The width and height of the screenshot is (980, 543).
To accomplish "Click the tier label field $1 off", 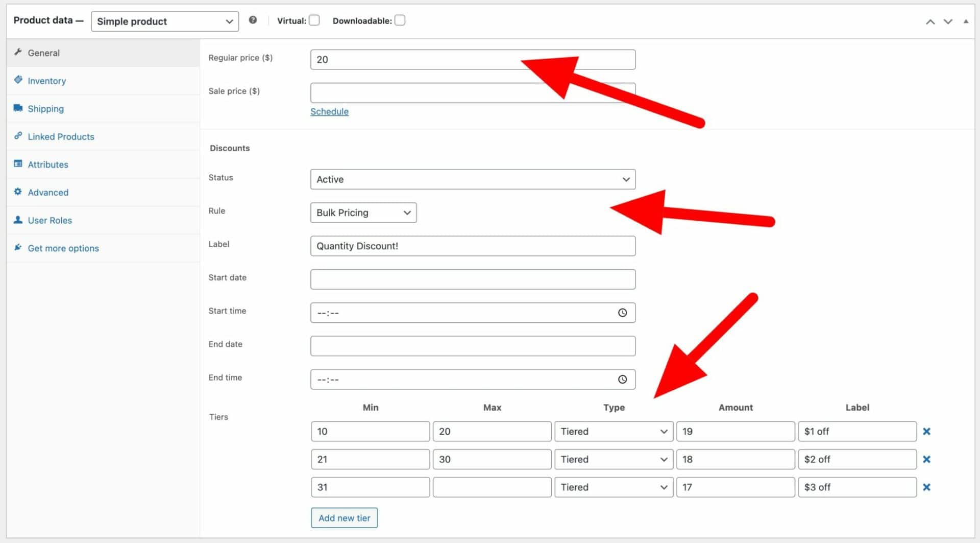I will pyautogui.click(x=857, y=432).
